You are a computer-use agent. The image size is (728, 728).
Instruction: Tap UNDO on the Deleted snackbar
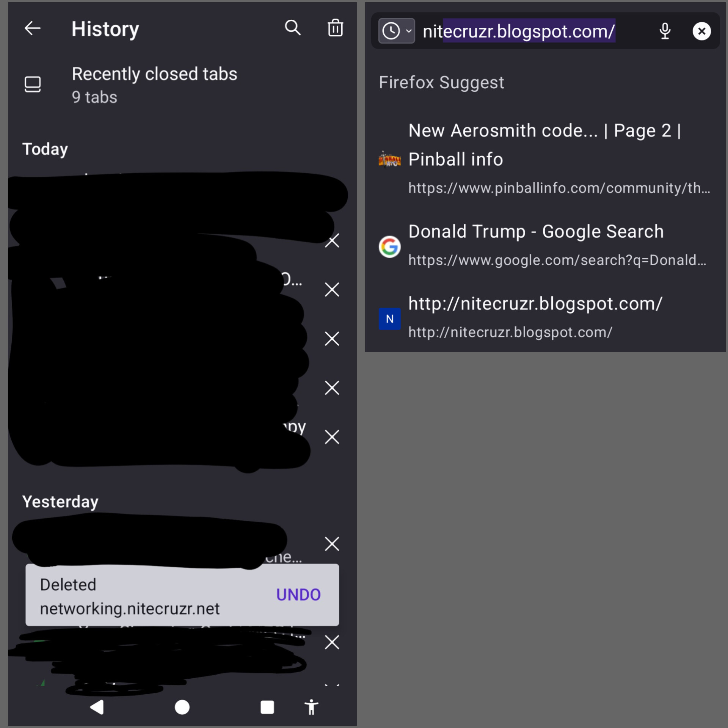click(298, 595)
